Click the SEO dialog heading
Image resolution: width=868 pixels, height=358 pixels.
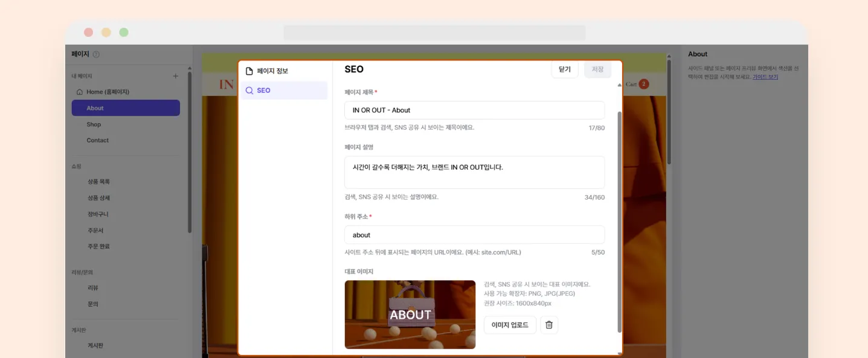pyautogui.click(x=354, y=69)
